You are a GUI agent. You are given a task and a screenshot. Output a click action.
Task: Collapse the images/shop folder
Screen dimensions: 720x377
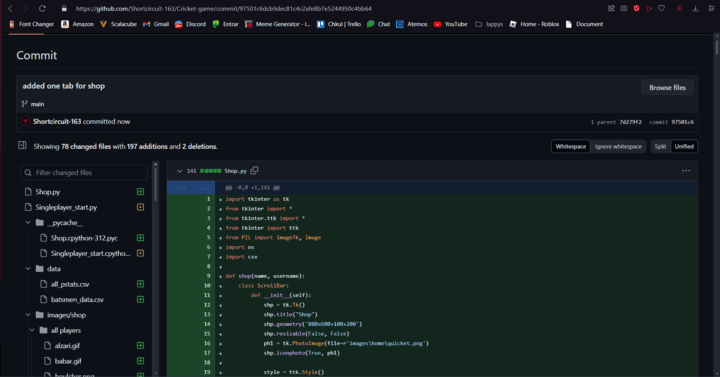coord(28,315)
